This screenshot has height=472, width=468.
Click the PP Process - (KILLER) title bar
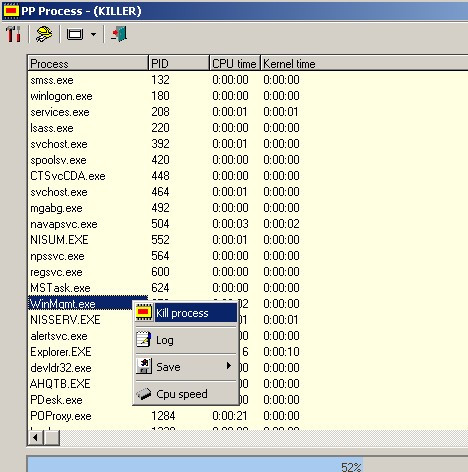point(235,11)
